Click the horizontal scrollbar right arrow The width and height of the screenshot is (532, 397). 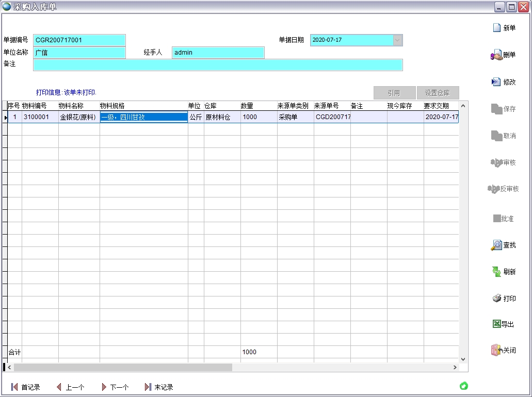pyautogui.click(x=455, y=368)
